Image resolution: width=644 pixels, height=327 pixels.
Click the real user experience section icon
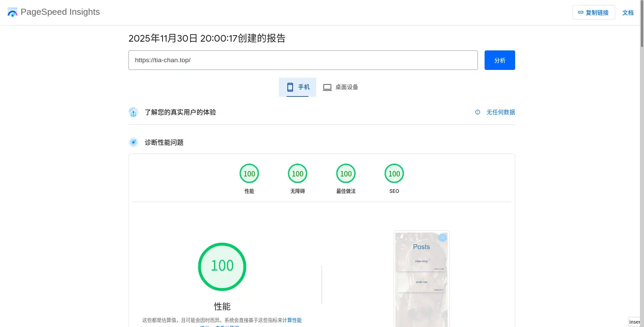point(133,112)
